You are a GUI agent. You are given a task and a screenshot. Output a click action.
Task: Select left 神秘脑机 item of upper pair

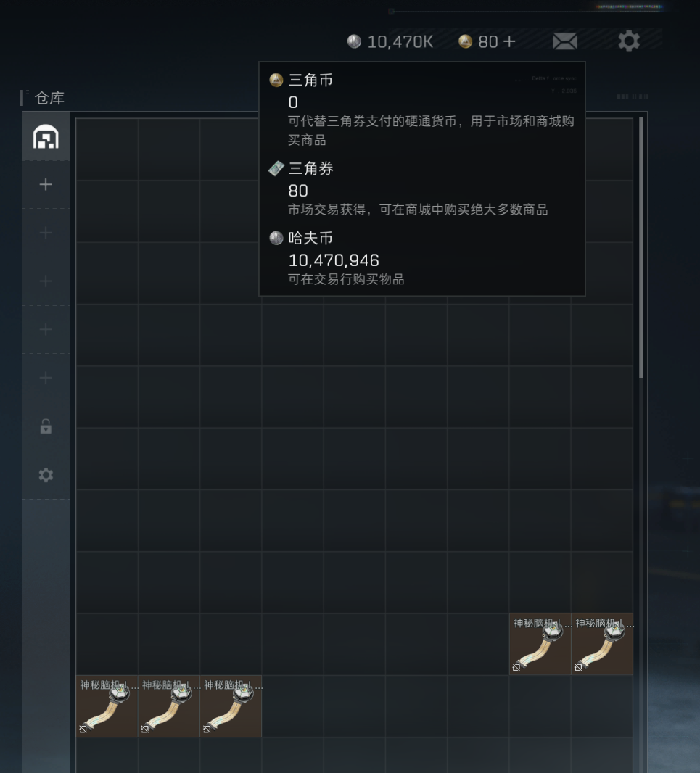click(x=540, y=644)
